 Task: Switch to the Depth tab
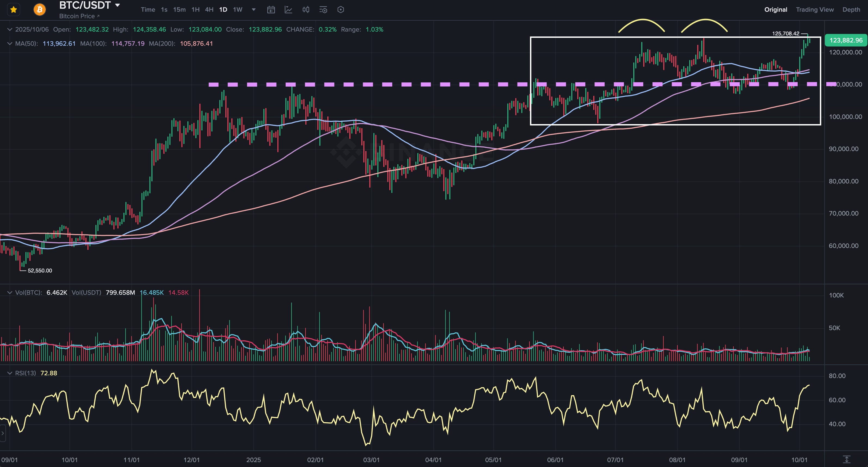tap(851, 10)
